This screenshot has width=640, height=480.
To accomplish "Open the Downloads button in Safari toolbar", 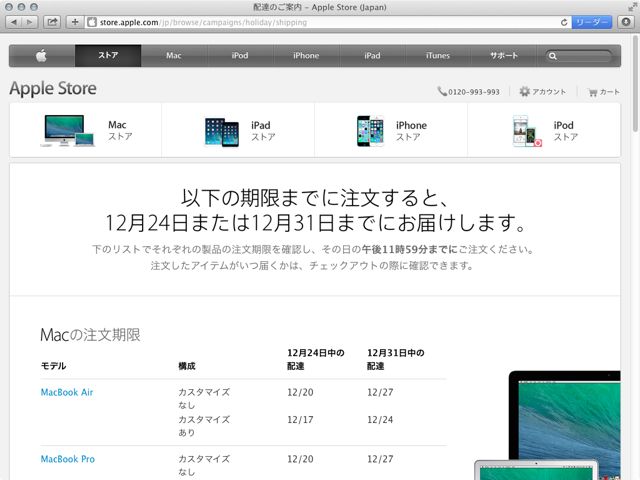I will [x=626, y=22].
